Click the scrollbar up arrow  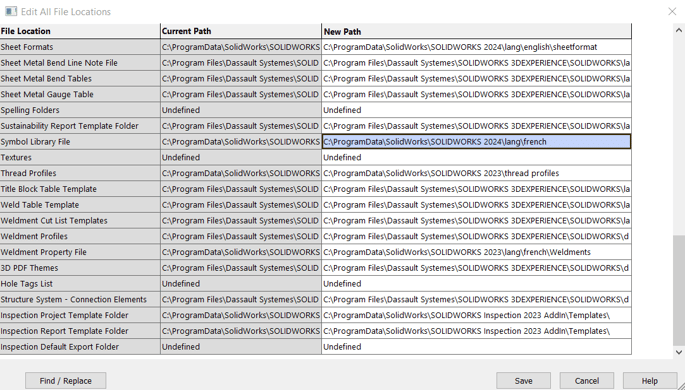pos(678,30)
